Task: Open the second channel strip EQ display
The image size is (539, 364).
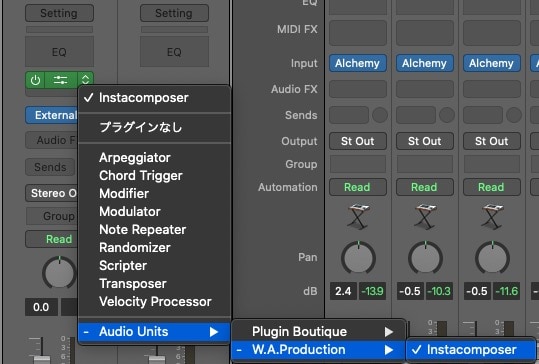Action: click(x=174, y=52)
